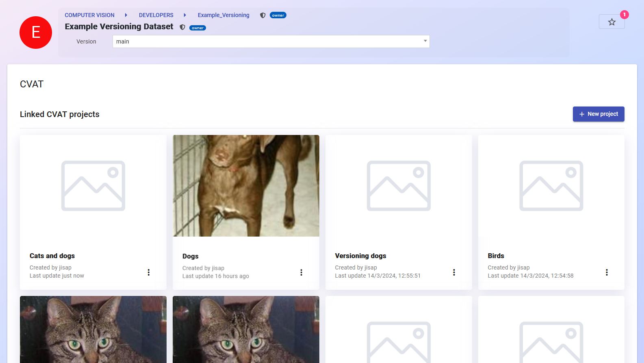644x363 pixels.
Task: Click the owner badge next to dataset title
Action: pos(197,28)
